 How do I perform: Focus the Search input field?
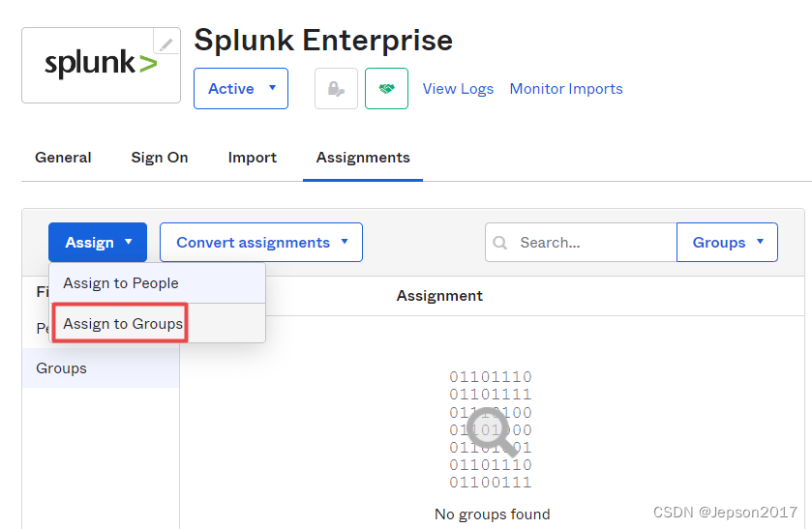[x=581, y=242]
